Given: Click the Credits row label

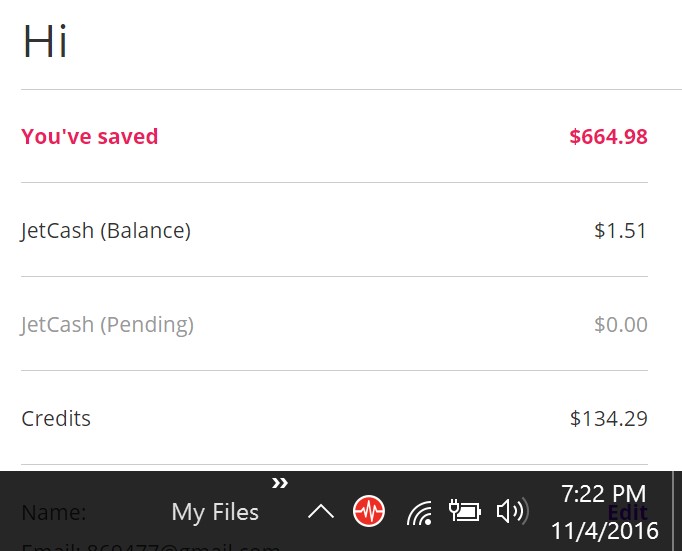Looking at the screenshot, I should coord(56,419).
